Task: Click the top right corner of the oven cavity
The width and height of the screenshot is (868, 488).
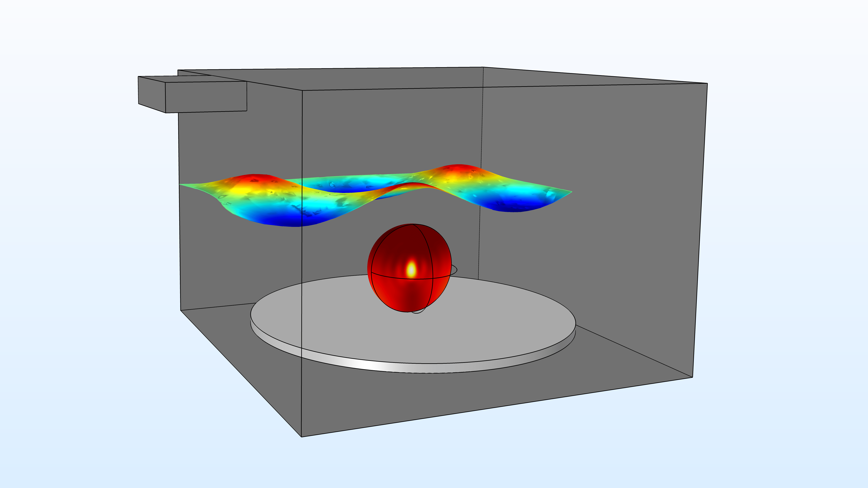Action: coord(707,83)
